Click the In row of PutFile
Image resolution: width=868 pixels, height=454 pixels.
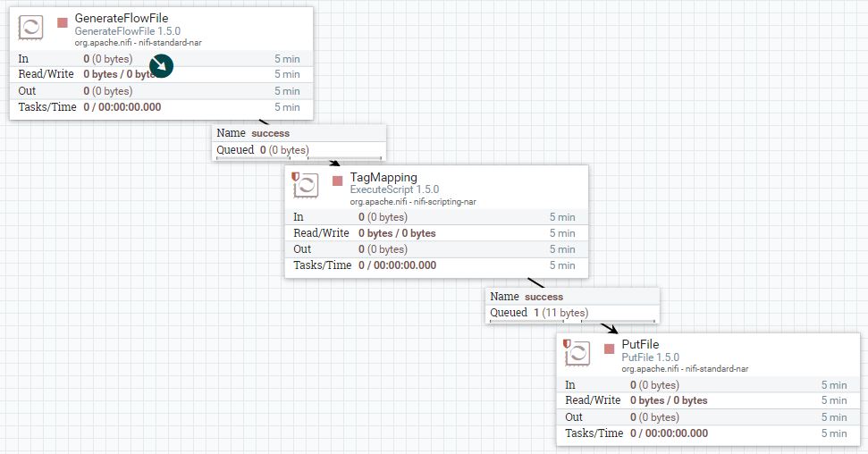(x=708, y=385)
